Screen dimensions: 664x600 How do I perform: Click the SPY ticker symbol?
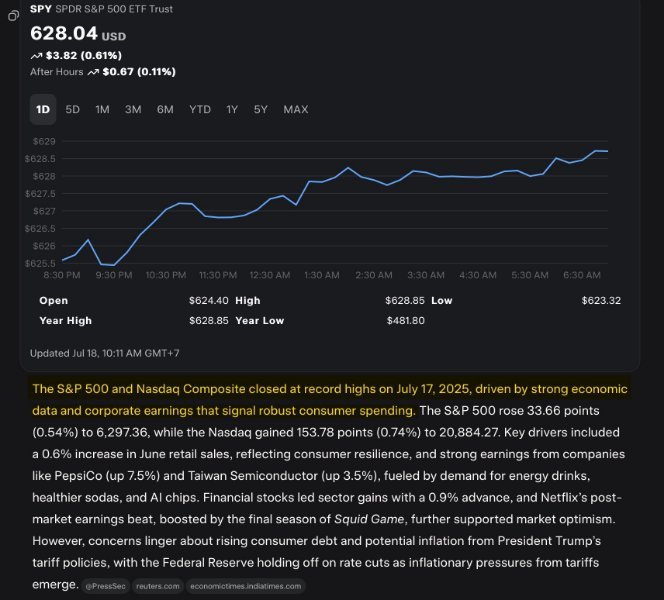pos(41,8)
